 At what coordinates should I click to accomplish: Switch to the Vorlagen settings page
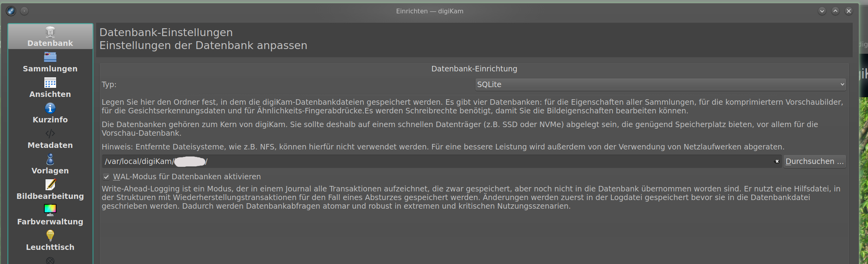[x=50, y=164]
